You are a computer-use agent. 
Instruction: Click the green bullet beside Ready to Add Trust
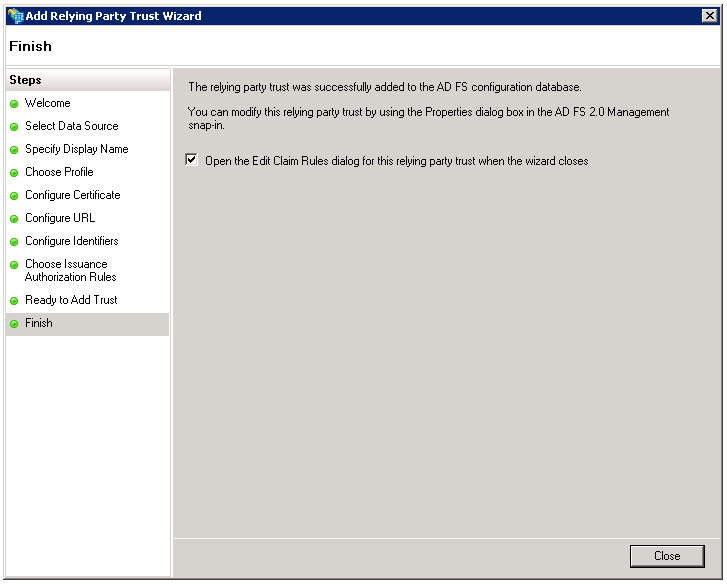tap(14, 301)
